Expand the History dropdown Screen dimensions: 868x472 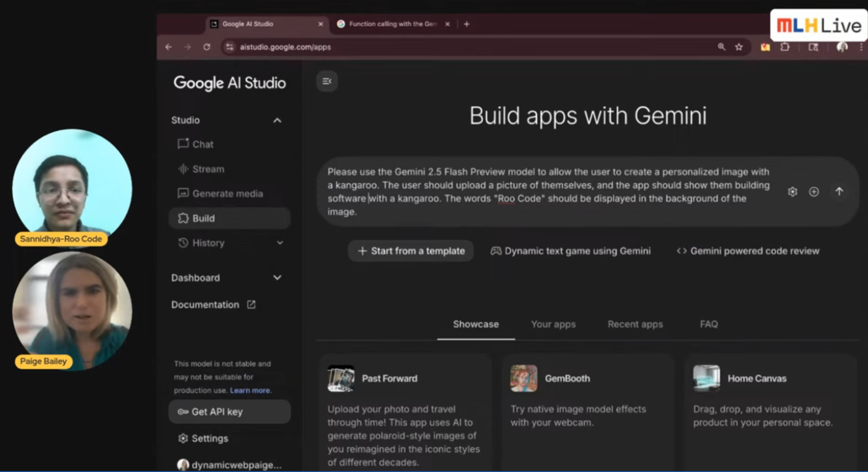pos(280,243)
